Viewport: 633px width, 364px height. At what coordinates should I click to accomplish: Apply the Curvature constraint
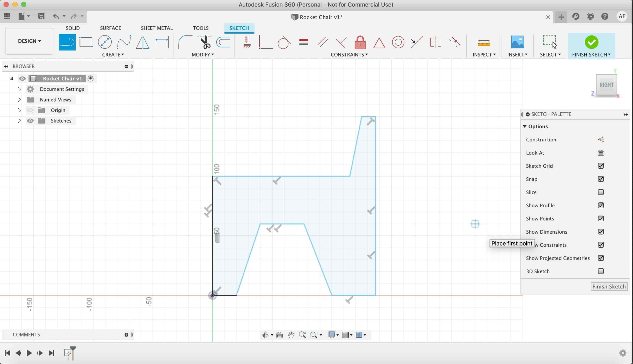455,42
